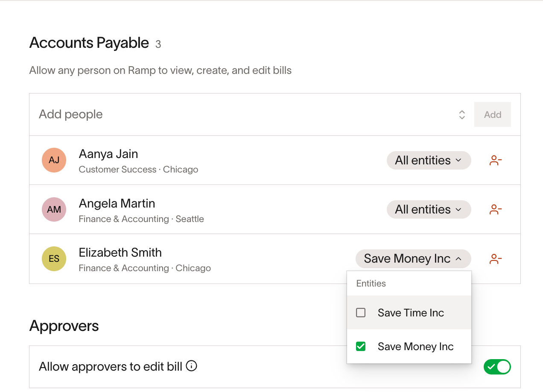Click Customer Success · Chicago subtitle
Viewport: 543px width, 392px height.
138,170
